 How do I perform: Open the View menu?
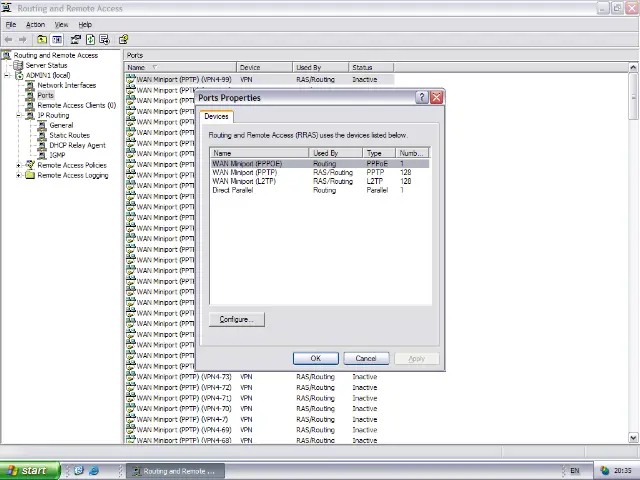click(x=61, y=24)
